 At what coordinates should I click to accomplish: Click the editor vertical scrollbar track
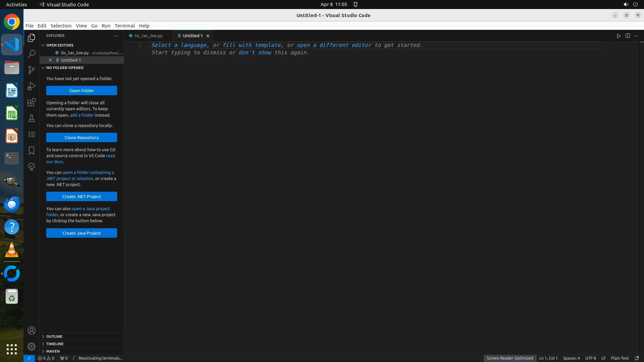point(641,201)
